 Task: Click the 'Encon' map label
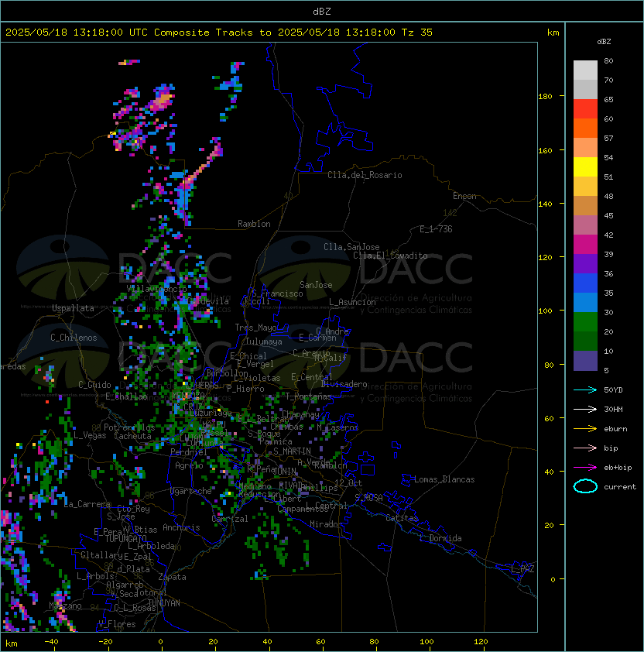[x=464, y=196]
